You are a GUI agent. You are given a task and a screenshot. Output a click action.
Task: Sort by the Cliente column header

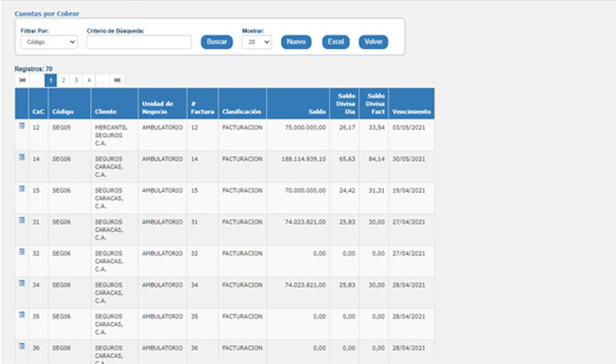pyautogui.click(x=106, y=112)
